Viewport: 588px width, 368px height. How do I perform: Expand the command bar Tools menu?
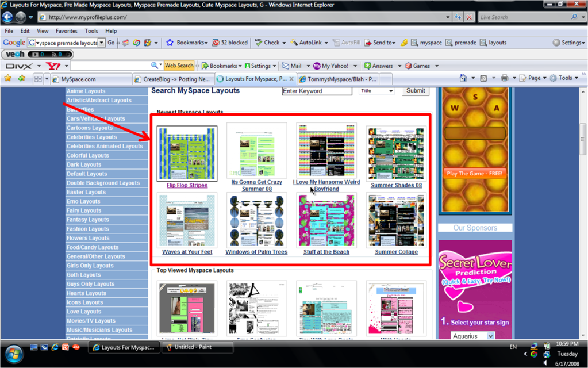click(564, 78)
